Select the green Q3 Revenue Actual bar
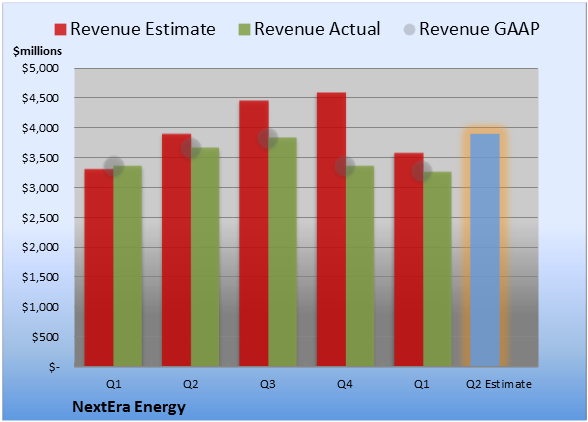 (283, 252)
